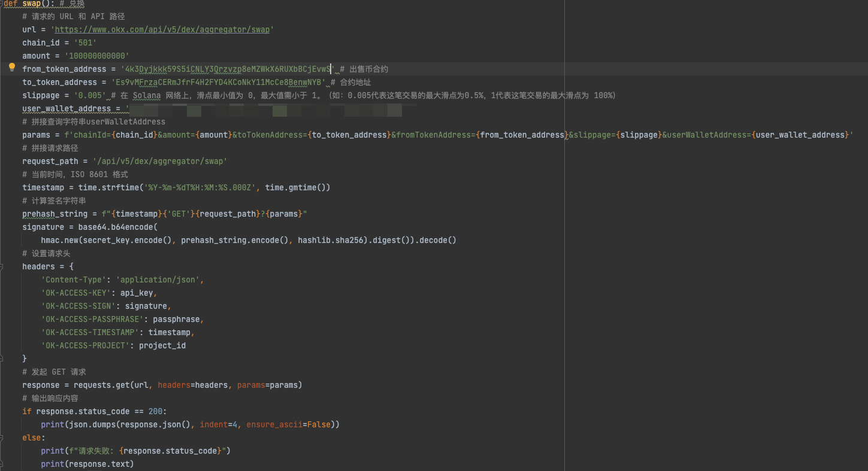Collapse the headers dictionary fold marker

tap(2, 266)
